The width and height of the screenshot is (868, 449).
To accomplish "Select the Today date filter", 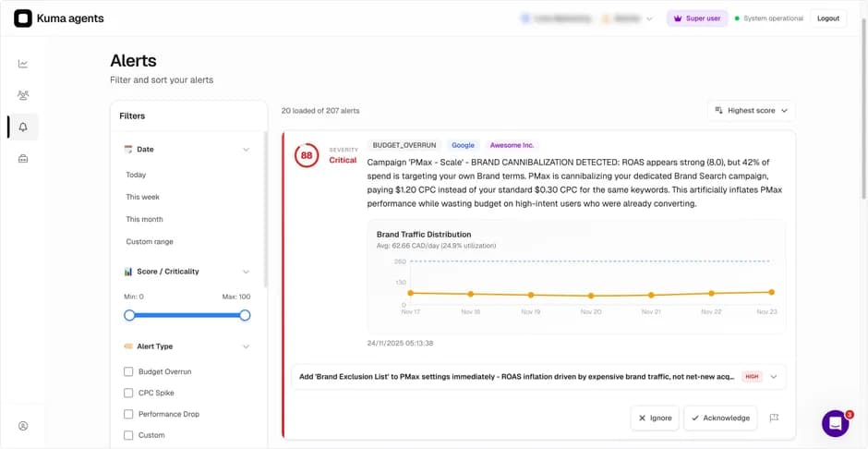I will pos(136,175).
